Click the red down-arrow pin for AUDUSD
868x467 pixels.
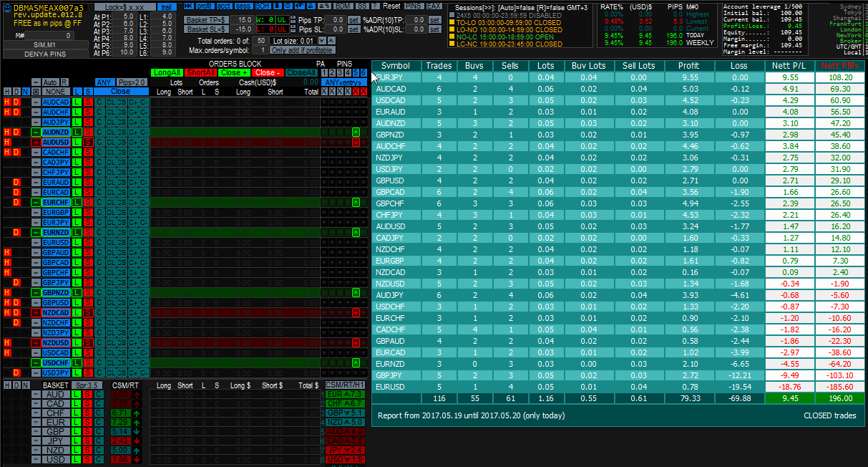[356, 143]
